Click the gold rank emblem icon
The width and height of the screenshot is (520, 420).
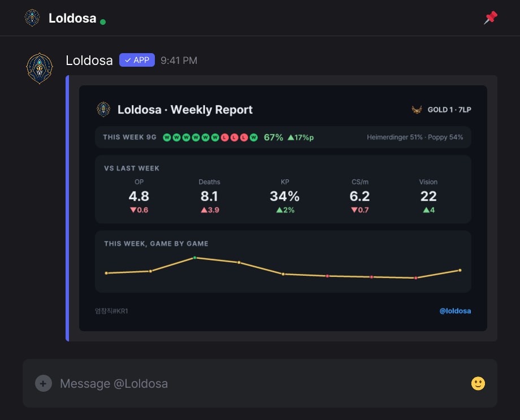pos(417,110)
